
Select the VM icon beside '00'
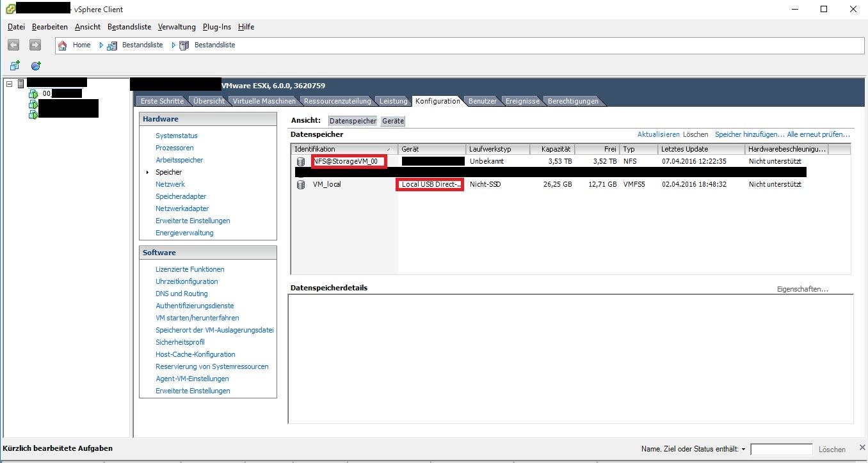[34, 94]
